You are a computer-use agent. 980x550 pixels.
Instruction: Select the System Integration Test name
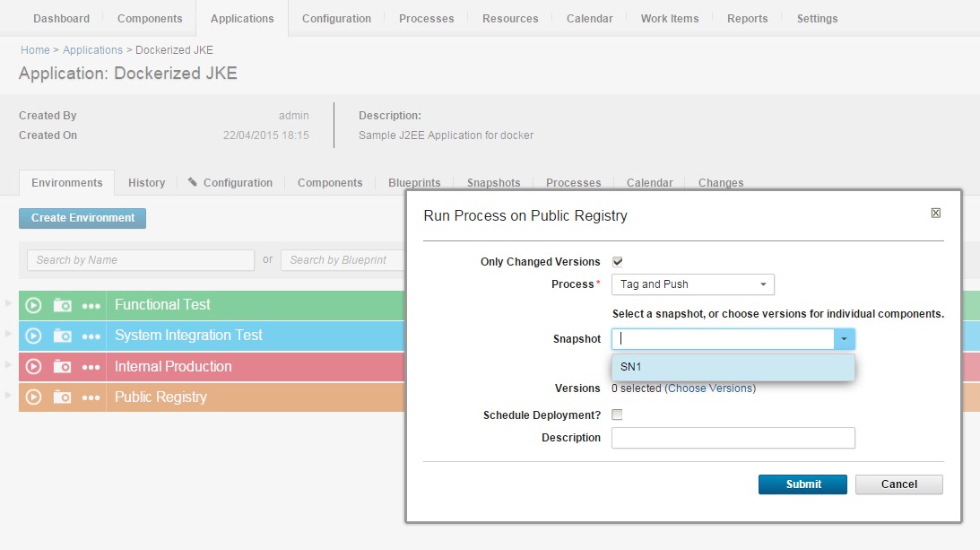coord(188,336)
